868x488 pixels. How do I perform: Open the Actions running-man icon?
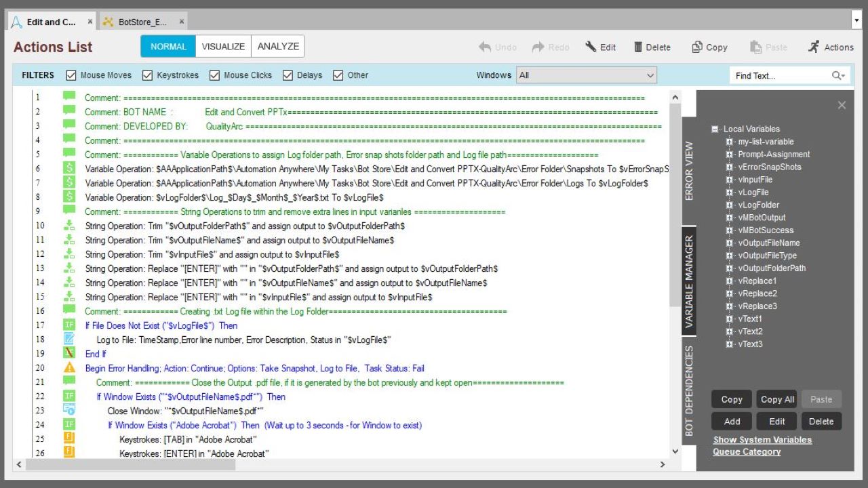(x=814, y=47)
